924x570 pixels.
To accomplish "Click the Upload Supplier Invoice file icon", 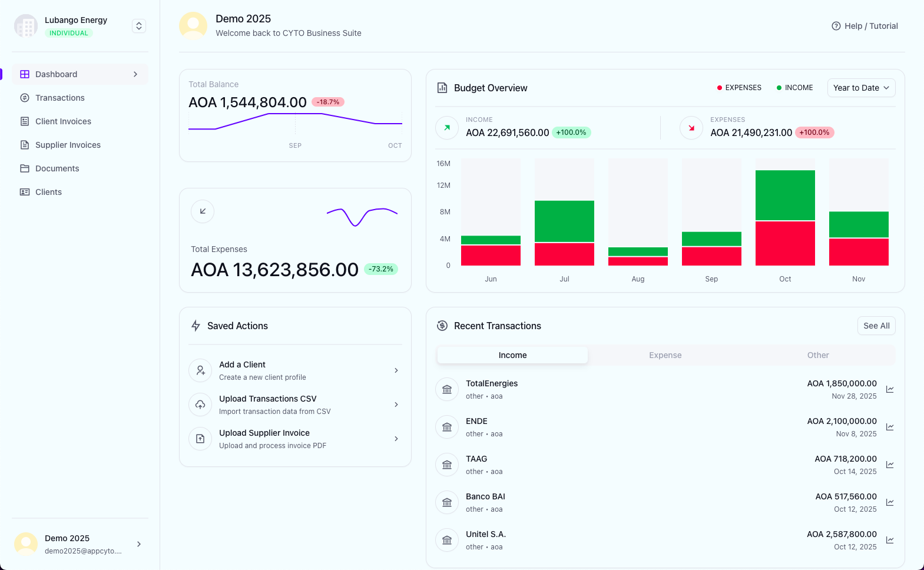I will coord(200,439).
